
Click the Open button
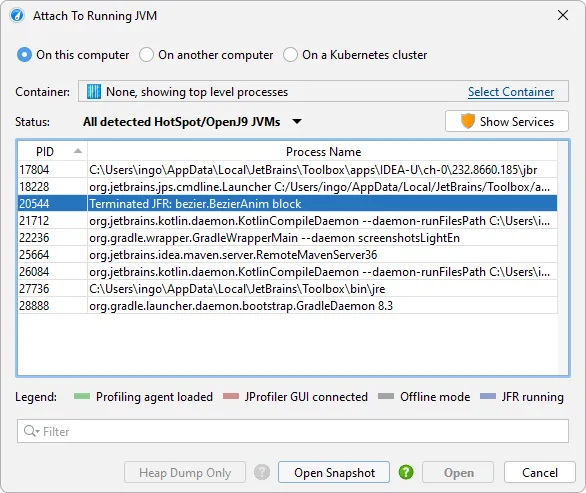(x=458, y=472)
